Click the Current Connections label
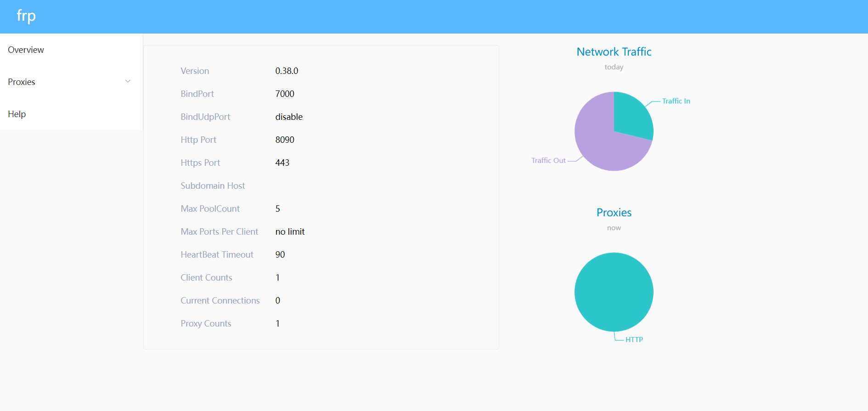868x411 pixels. click(220, 300)
